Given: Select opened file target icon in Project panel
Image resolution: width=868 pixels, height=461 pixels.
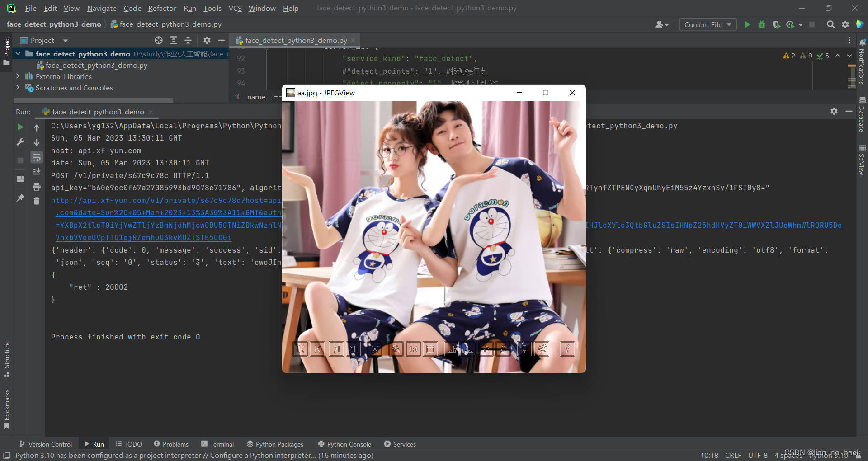Looking at the screenshot, I should click(x=159, y=40).
